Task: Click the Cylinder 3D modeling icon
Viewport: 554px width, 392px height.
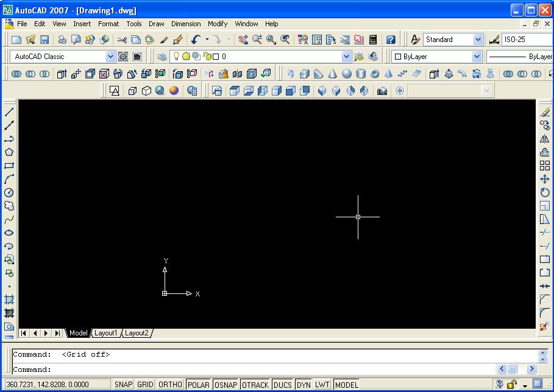Action: (361, 74)
